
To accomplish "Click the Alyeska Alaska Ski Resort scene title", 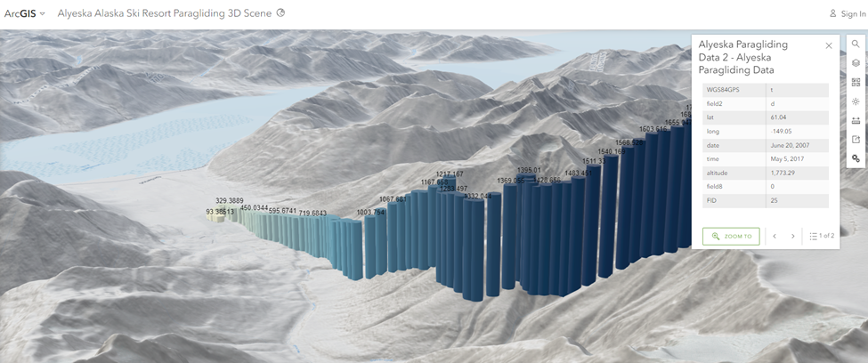I will click(165, 13).
